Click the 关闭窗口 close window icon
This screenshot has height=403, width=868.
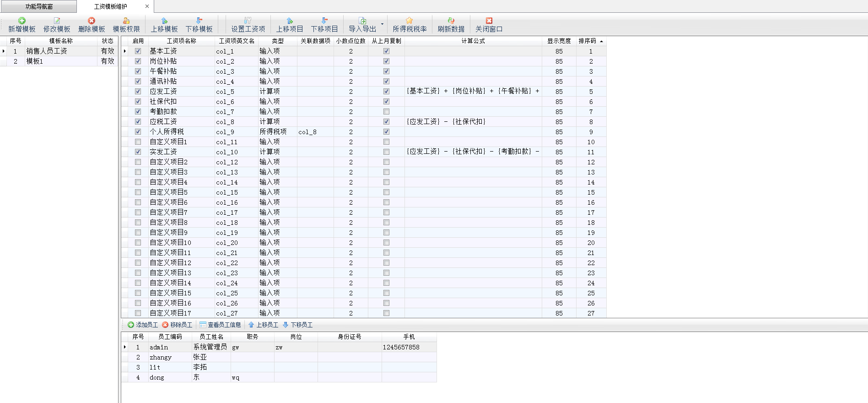489,21
